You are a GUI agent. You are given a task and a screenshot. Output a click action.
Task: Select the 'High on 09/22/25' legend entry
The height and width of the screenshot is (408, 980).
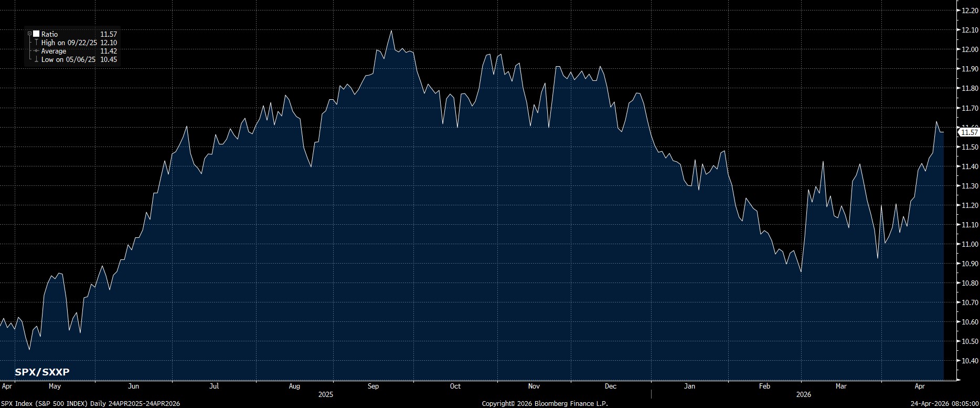69,43
